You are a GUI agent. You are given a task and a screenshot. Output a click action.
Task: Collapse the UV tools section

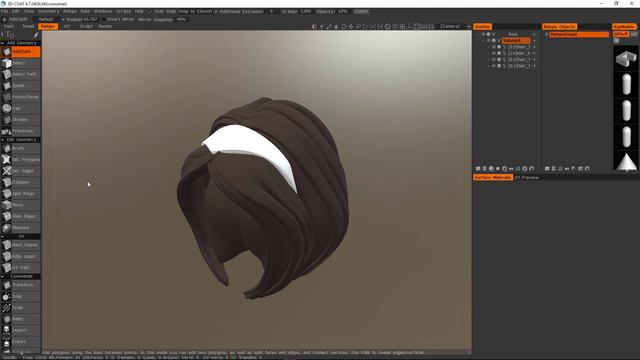point(2,236)
